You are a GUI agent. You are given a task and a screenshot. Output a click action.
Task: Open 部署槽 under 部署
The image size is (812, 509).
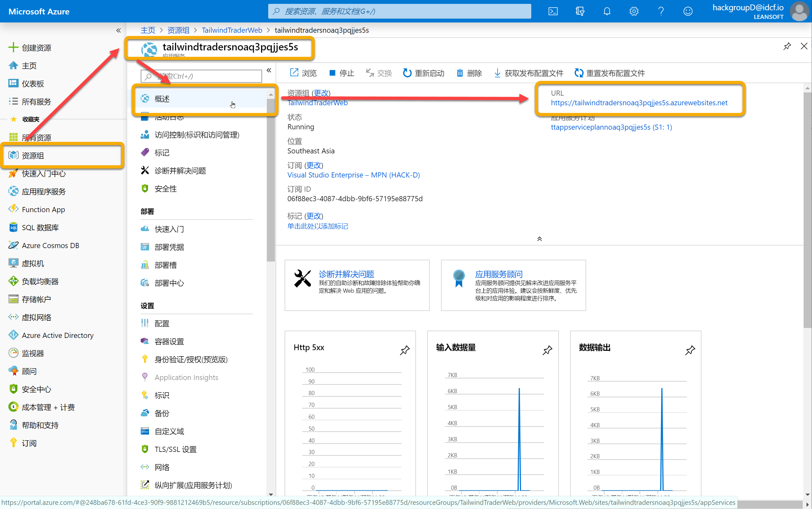158,265
